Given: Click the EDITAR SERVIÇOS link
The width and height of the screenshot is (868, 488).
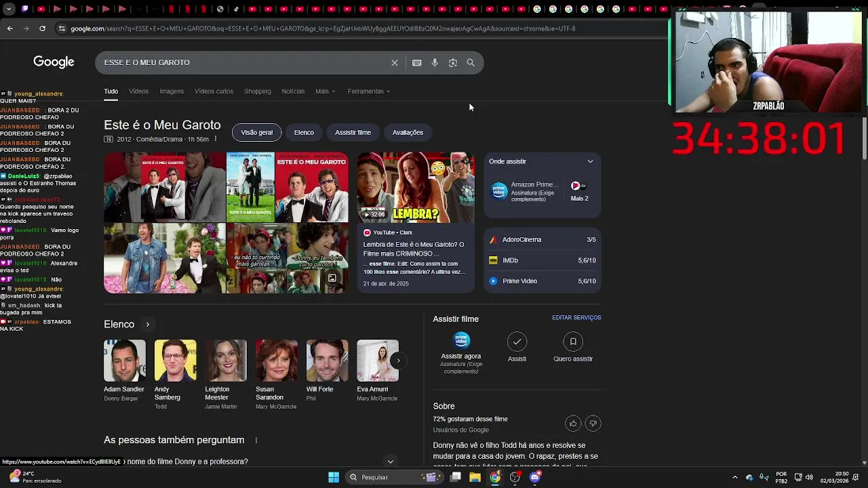Looking at the screenshot, I should [x=576, y=318].
